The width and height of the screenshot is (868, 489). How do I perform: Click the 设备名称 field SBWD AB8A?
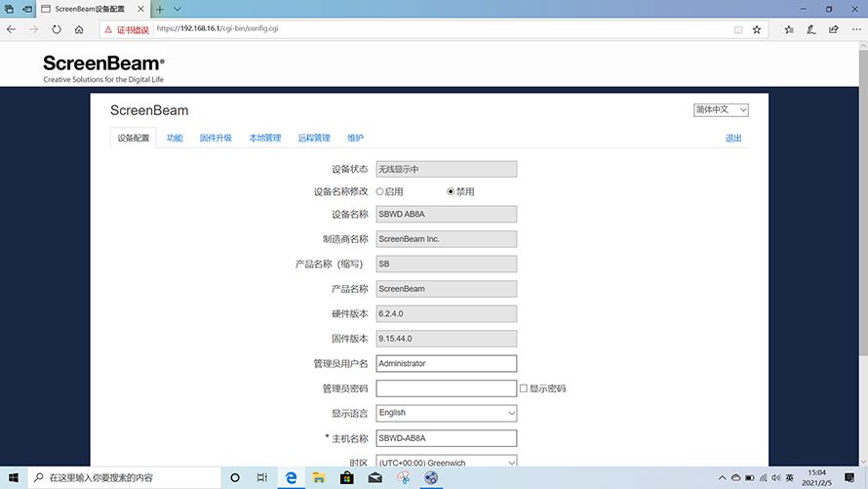click(x=446, y=214)
